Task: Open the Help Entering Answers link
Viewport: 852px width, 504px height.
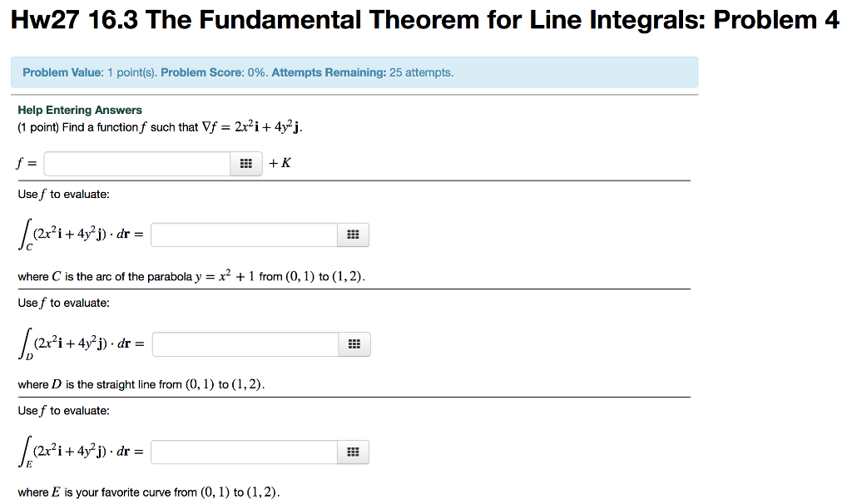Action: (79, 109)
